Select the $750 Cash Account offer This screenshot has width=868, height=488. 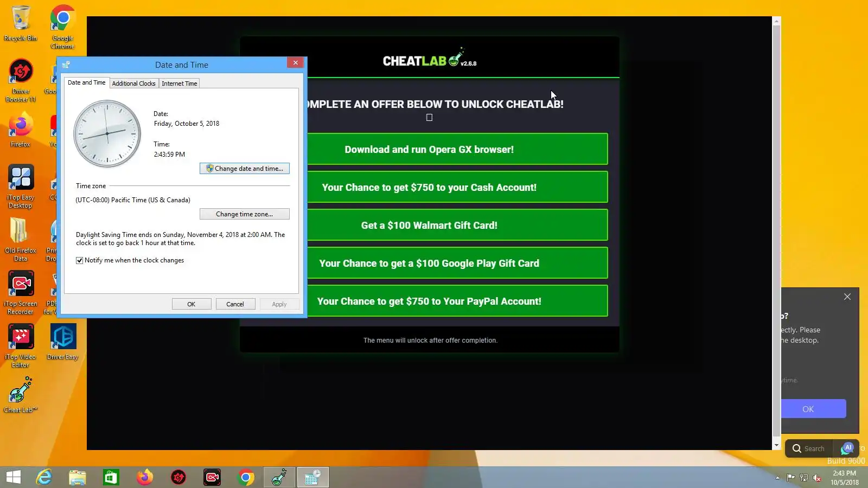pyautogui.click(x=457, y=187)
